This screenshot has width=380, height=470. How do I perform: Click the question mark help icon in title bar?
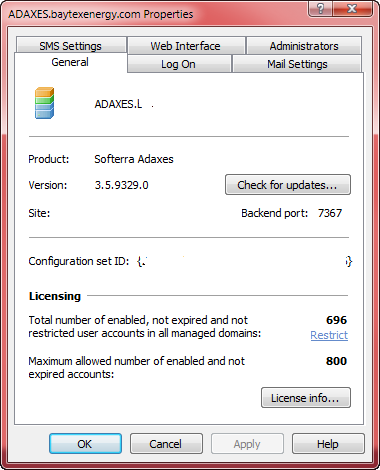[x=320, y=8]
